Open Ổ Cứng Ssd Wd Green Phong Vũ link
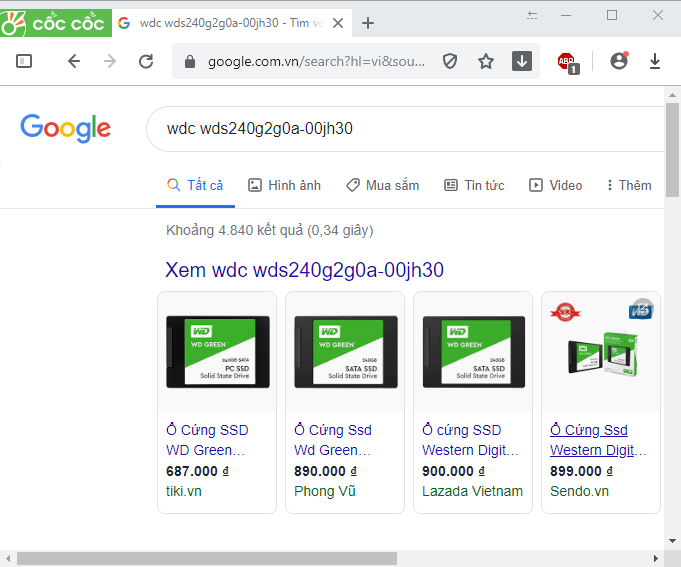Image resolution: width=681 pixels, height=567 pixels. coord(333,440)
